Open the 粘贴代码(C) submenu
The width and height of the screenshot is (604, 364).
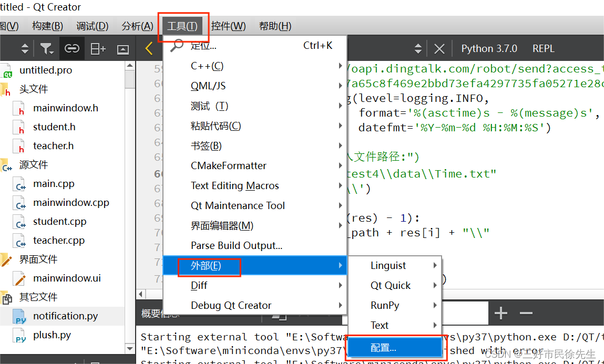pyautogui.click(x=255, y=126)
